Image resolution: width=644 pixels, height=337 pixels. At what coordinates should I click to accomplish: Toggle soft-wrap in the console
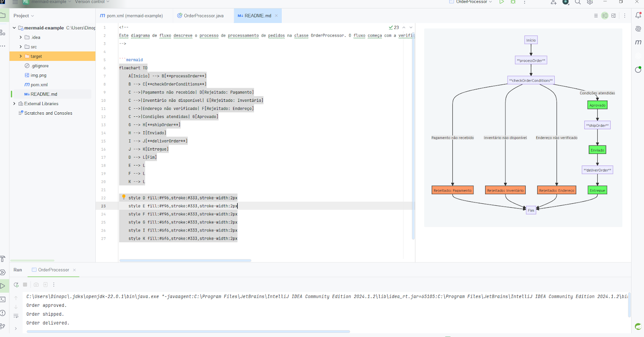point(16,316)
